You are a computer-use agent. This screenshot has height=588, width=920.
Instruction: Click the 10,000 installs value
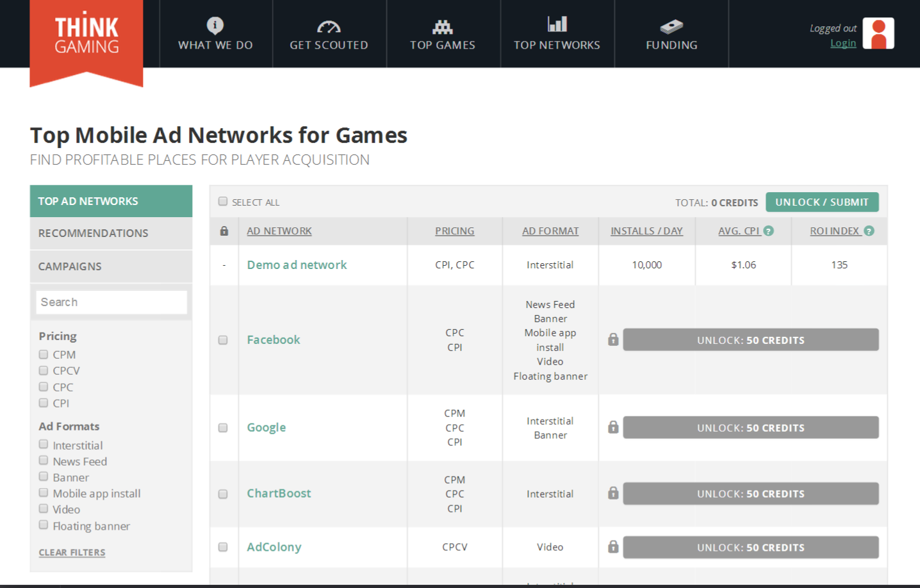(647, 265)
